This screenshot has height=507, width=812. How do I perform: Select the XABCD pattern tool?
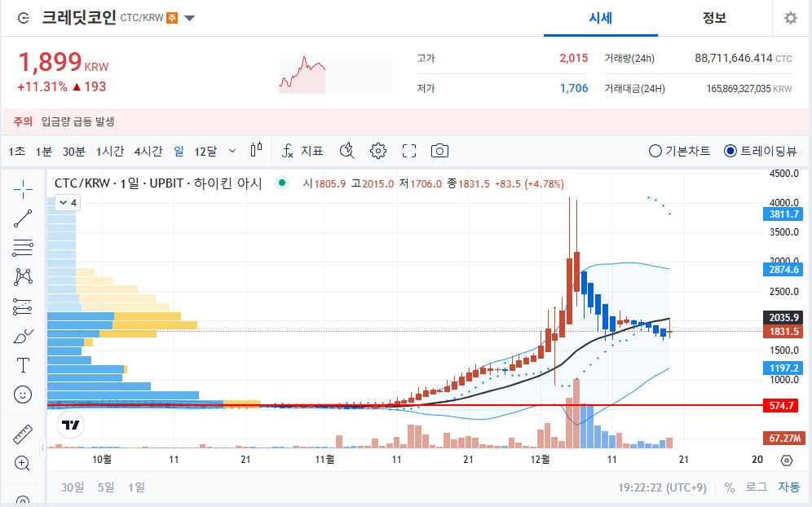point(23,277)
